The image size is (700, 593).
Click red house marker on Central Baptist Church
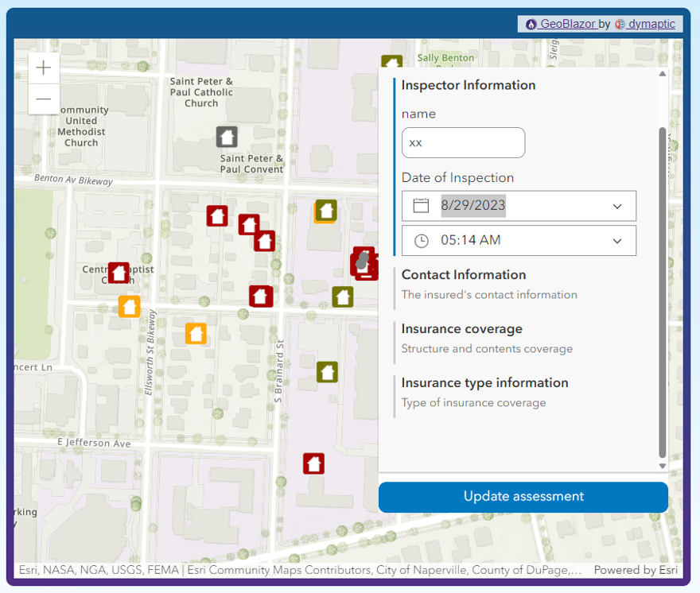[119, 273]
